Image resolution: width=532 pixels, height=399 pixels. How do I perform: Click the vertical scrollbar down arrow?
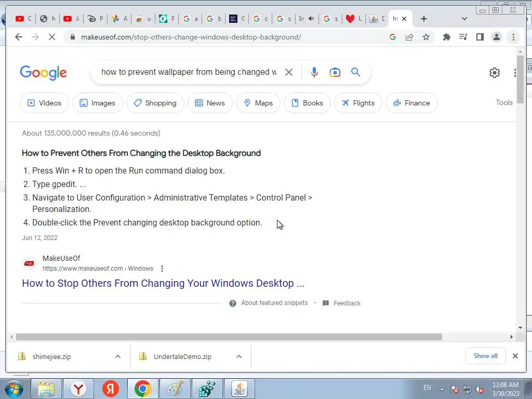click(520, 328)
